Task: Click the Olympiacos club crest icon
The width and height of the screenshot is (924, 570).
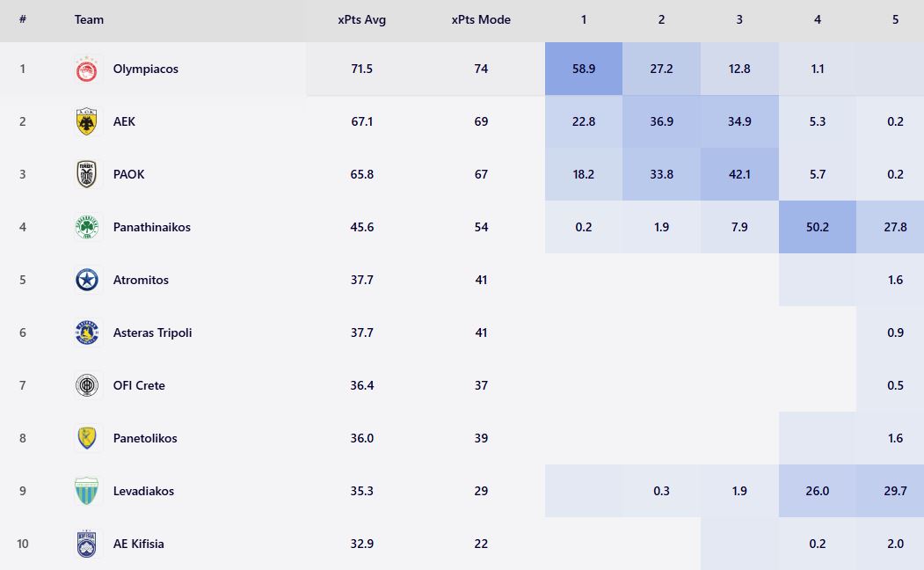Action: [86, 69]
